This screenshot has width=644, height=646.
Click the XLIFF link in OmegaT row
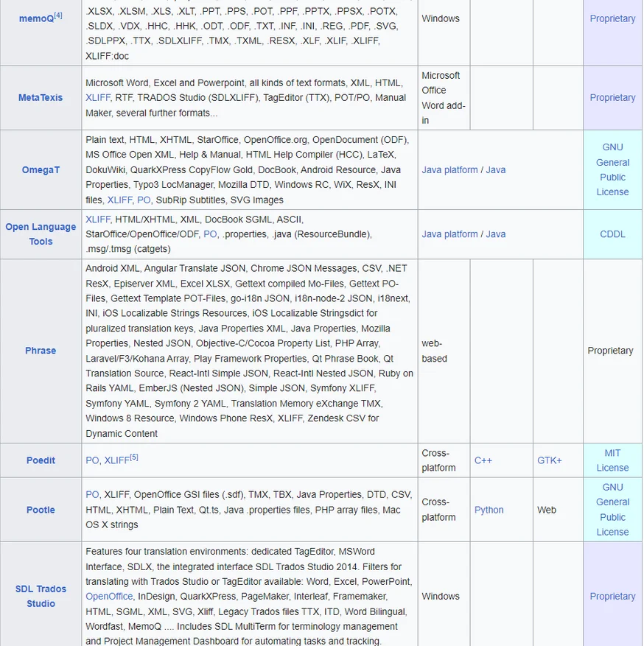tap(119, 200)
